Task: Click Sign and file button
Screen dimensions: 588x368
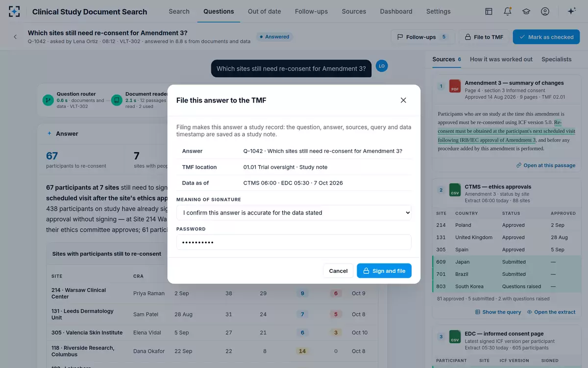Action: pyautogui.click(x=384, y=271)
